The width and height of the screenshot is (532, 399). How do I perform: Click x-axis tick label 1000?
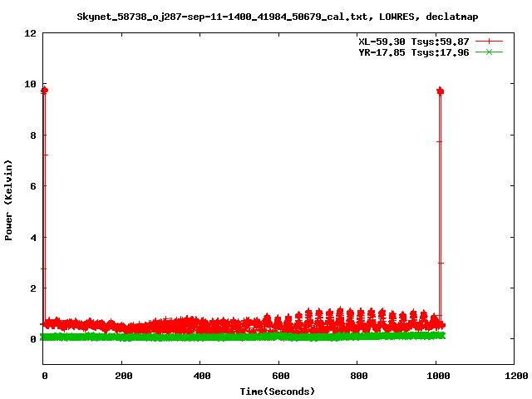(x=438, y=376)
